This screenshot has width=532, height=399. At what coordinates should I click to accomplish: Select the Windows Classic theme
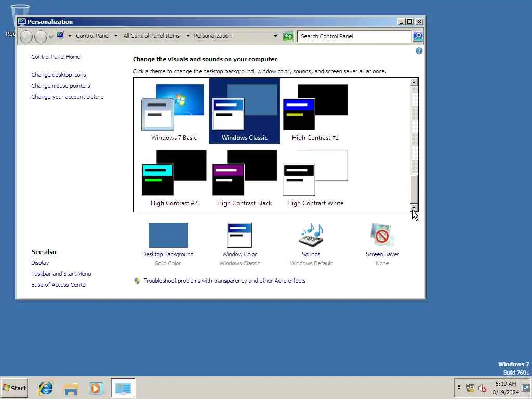(244, 111)
